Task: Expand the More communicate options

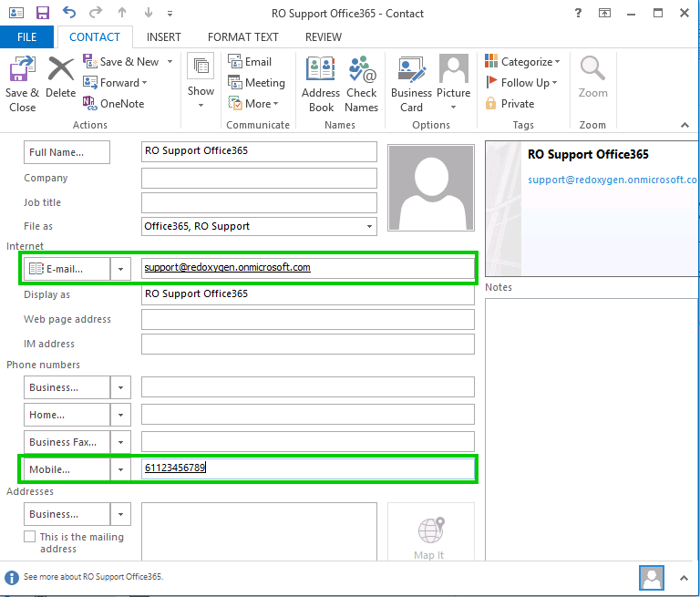Action: (253, 104)
